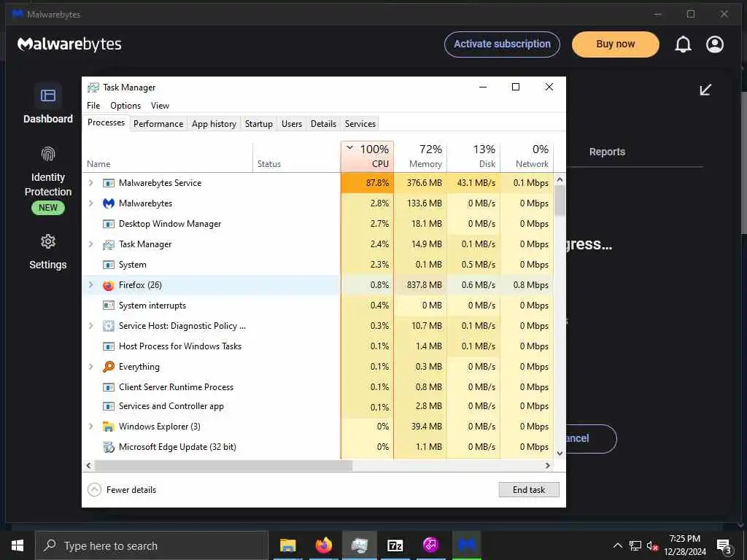The height and width of the screenshot is (560, 747).
Task: Collapse Malwarebytes scan view arrow icon
Action: (705, 90)
